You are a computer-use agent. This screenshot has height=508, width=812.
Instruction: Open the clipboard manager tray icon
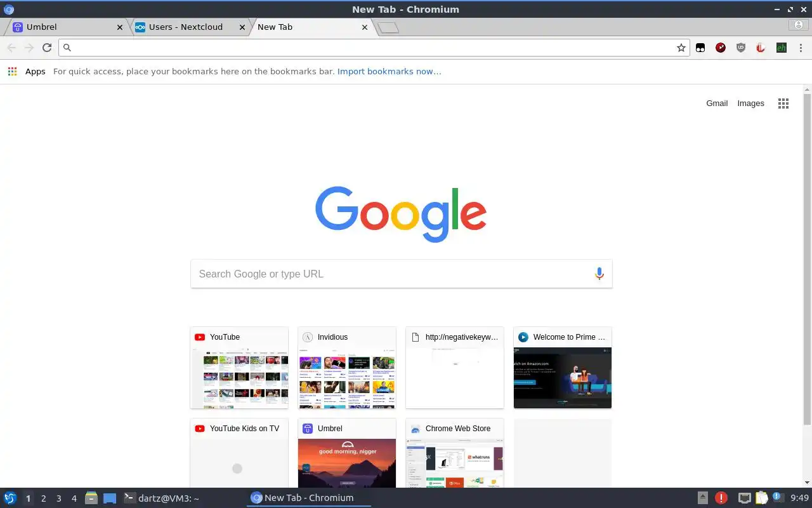click(761, 498)
